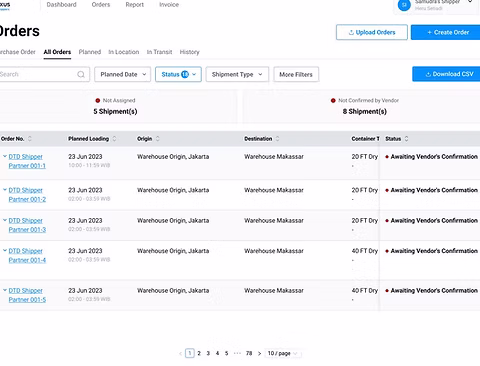Open Dashboard in top navigation

(x=61, y=5)
